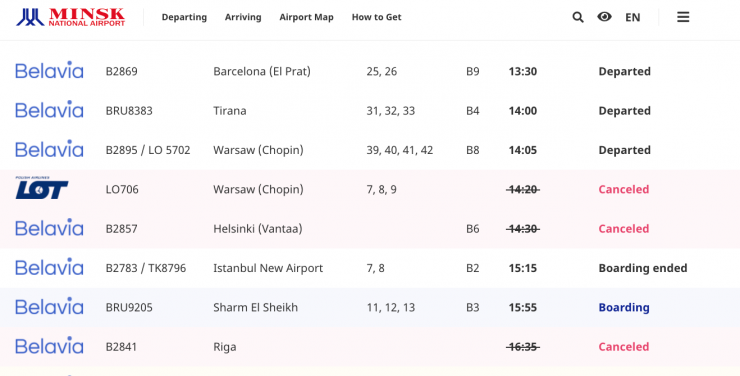Toggle the eye accessibility view icon
Screen dimensions: 740x376
pyautogui.click(x=604, y=17)
